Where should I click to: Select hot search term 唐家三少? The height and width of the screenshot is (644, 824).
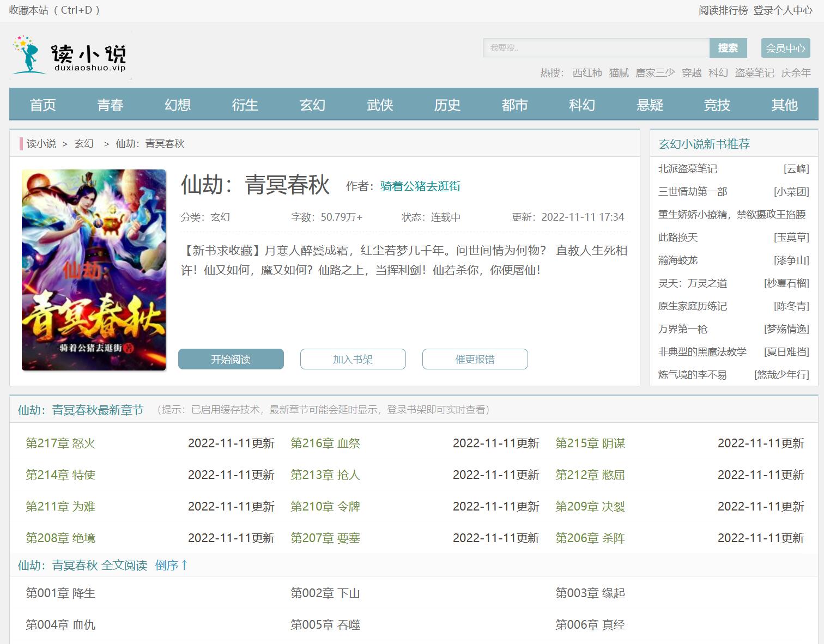tap(655, 73)
